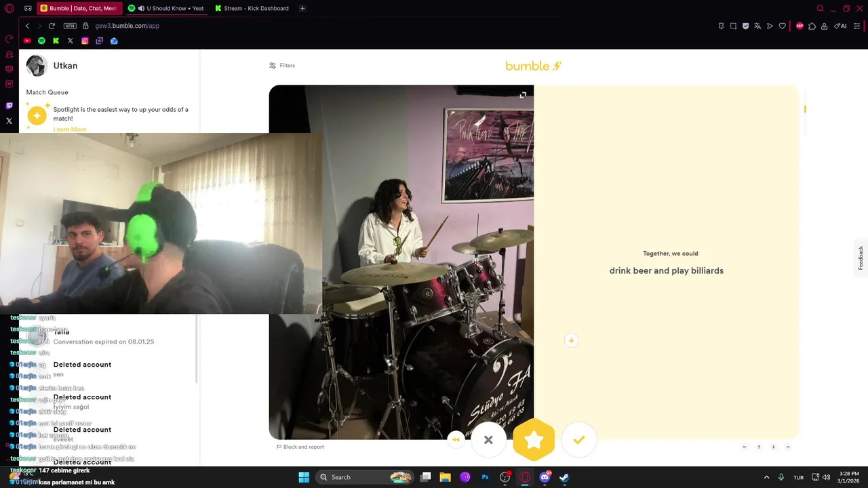Open the Feedback side tab
Image resolution: width=868 pixels, height=488 pixels.
(x=861, y=258)
